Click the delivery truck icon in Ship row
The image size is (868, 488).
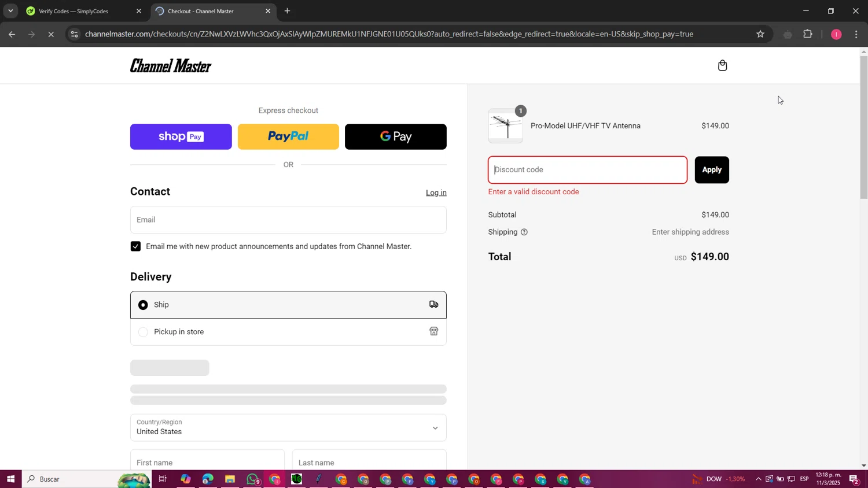433,305
